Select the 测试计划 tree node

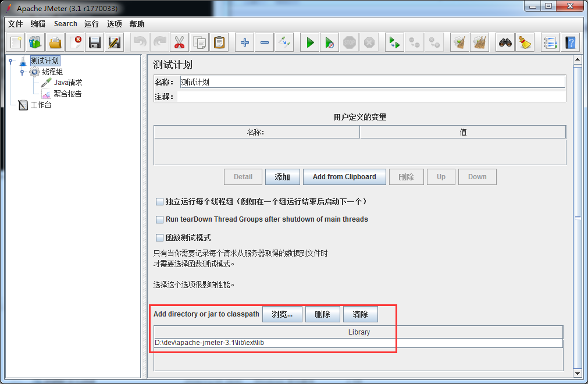tap(45, 61)
